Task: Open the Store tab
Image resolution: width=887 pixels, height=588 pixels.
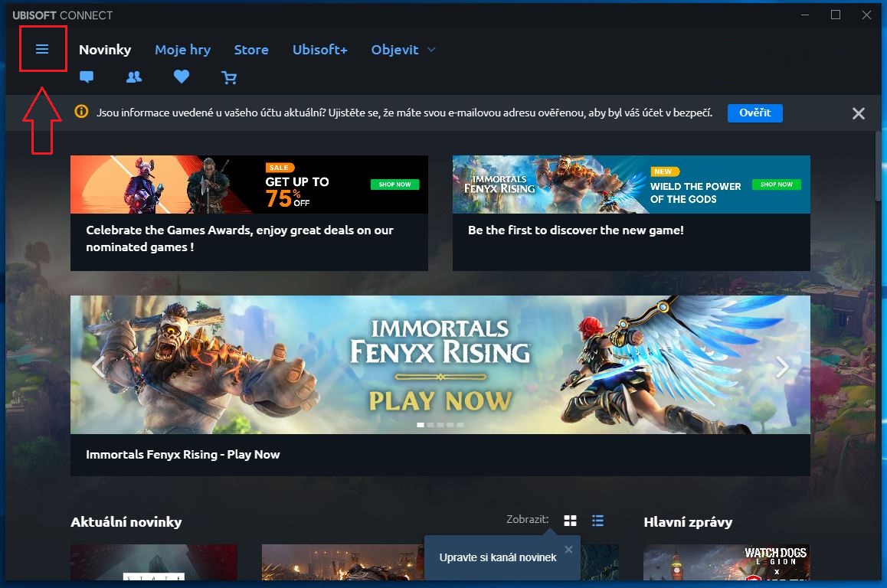Action: coord(251,50)
